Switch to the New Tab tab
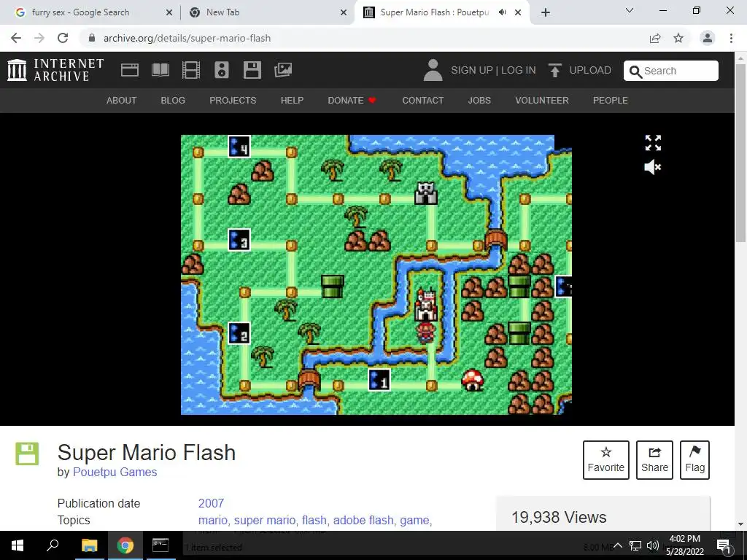This screenshot has width=747, height=560. pos(267,12)
